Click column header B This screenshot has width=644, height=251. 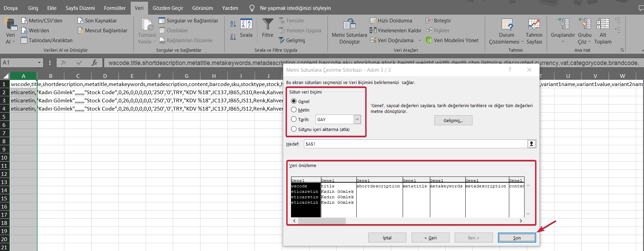point(51,76)
